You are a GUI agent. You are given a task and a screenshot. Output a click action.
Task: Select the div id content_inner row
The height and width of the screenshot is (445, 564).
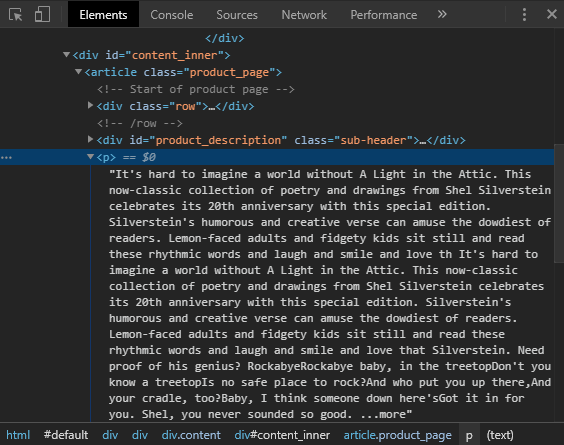coord(151,55)
